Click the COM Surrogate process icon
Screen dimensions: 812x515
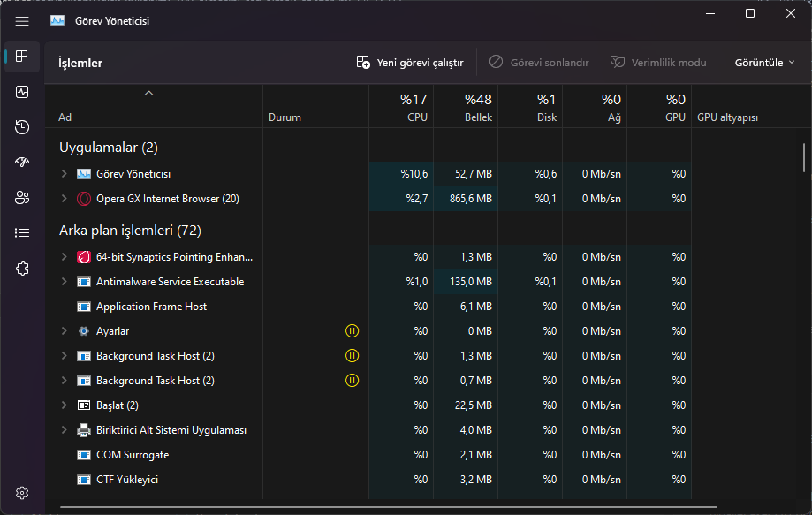click(x=83, y=455)
